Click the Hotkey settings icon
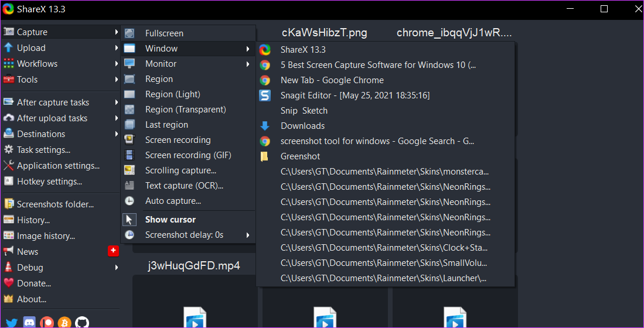Image resolution: width=644 pixels, height=328 pixels. coord(8,181)
